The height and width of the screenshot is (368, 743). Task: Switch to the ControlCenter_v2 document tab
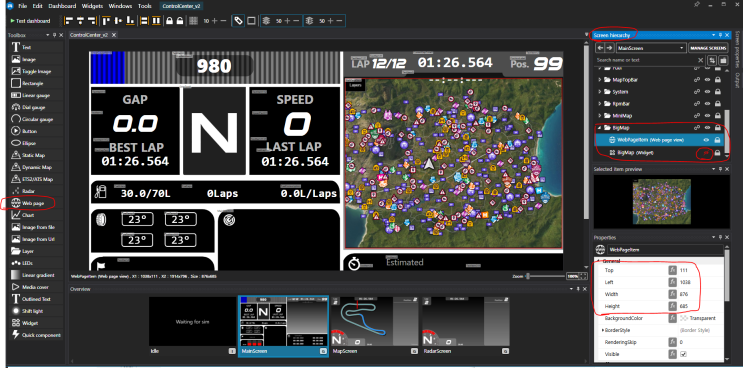click(x=89, y=35)
